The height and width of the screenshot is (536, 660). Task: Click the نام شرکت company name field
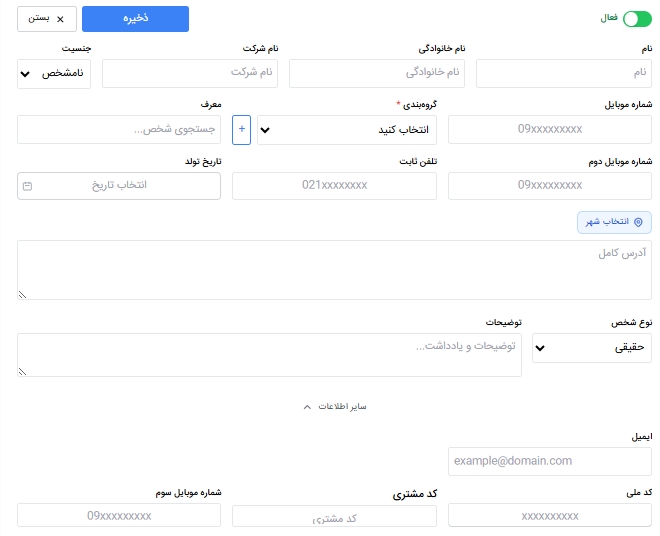(190, 73)
